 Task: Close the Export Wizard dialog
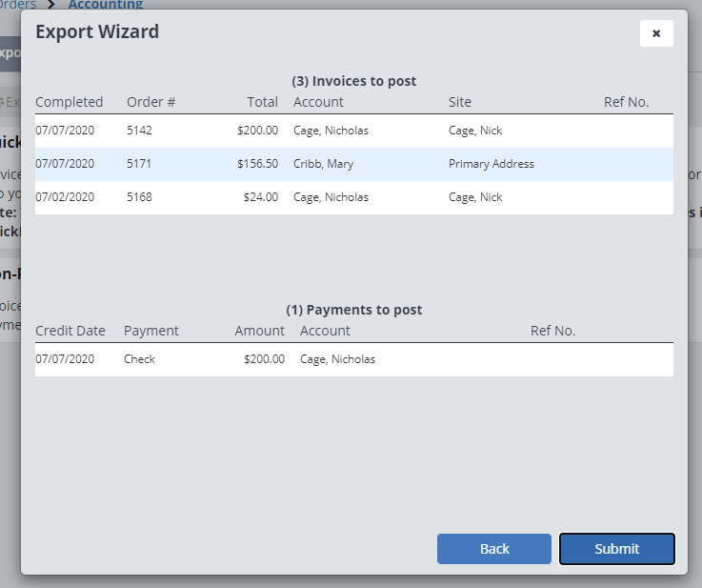pyautogui.click(x=656, y=33)
